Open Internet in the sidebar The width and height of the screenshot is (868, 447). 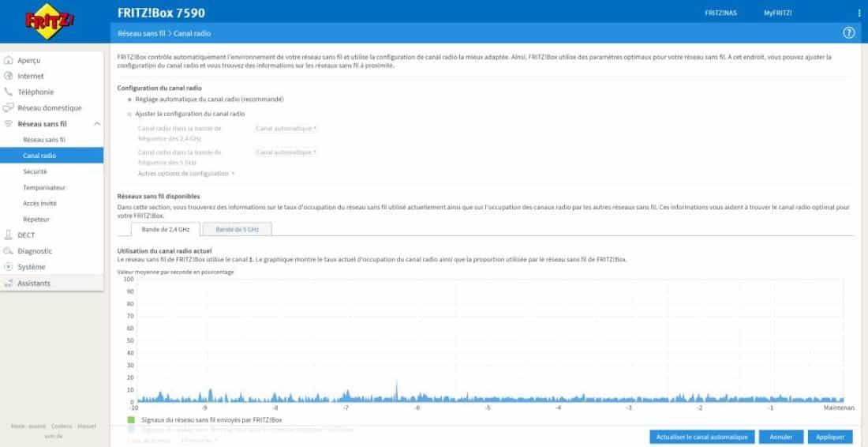pyautogui.click(x=31, y=76)
